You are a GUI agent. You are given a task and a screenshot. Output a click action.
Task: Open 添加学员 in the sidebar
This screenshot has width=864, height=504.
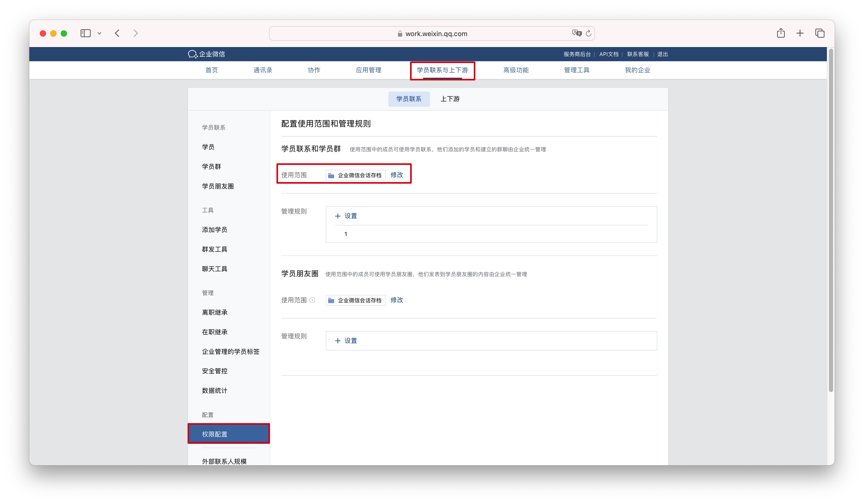point(214,230)
